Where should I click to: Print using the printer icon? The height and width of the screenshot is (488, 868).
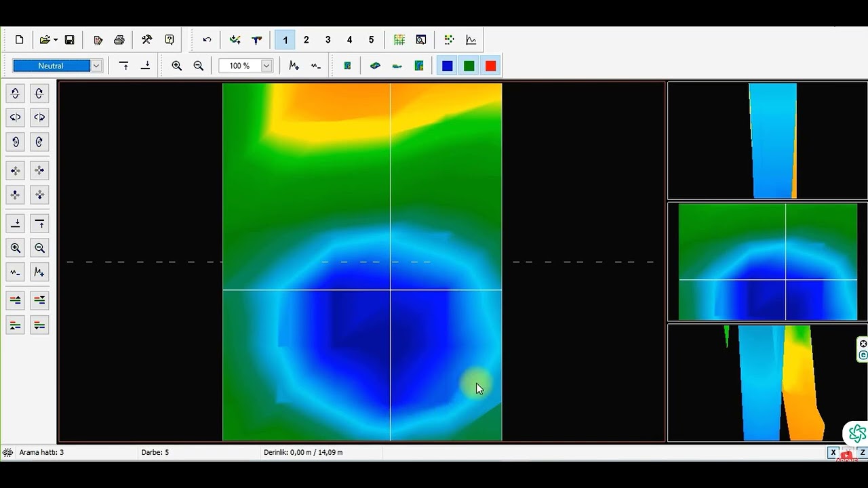[x=119, y=40]
